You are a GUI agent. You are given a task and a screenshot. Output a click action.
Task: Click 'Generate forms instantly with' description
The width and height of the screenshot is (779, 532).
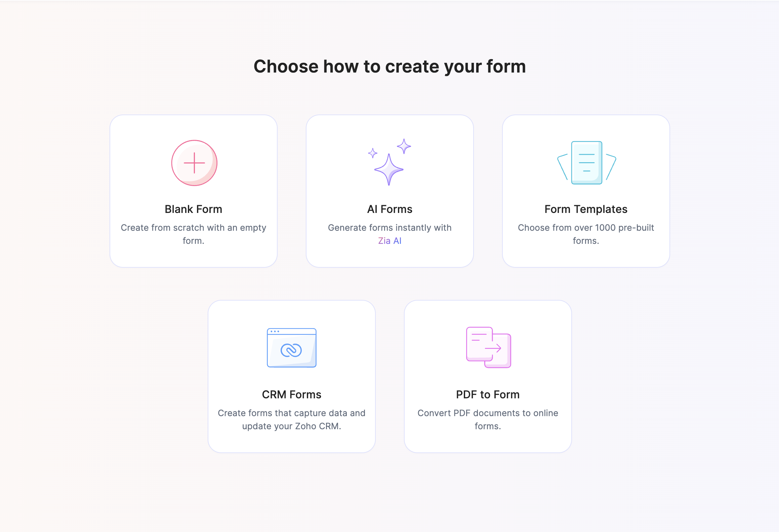coord(389,228)
